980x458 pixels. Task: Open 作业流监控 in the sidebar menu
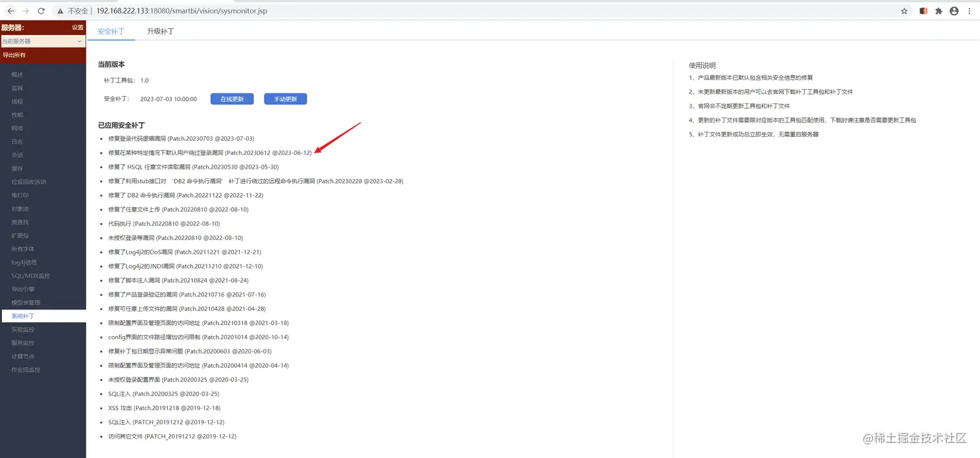coord(26,370)
